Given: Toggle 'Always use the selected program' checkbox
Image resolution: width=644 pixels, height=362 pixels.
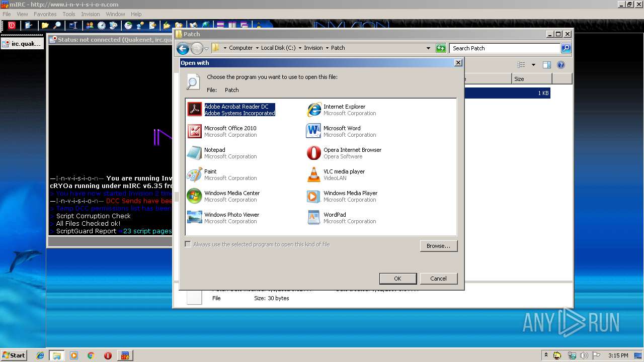Looking at the screenshot, I should (x=188, y=244).
